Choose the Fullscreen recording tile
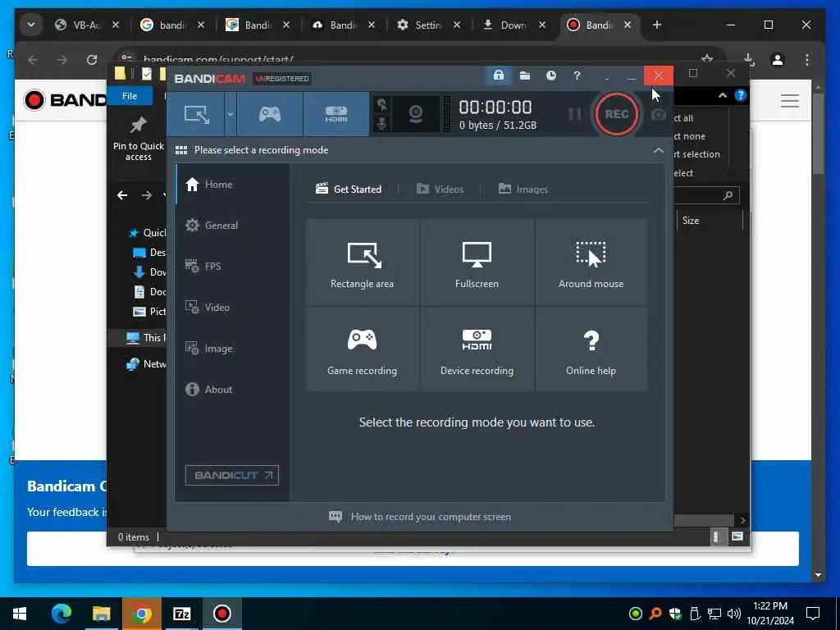The image size is (840, 630). (477, 262)
